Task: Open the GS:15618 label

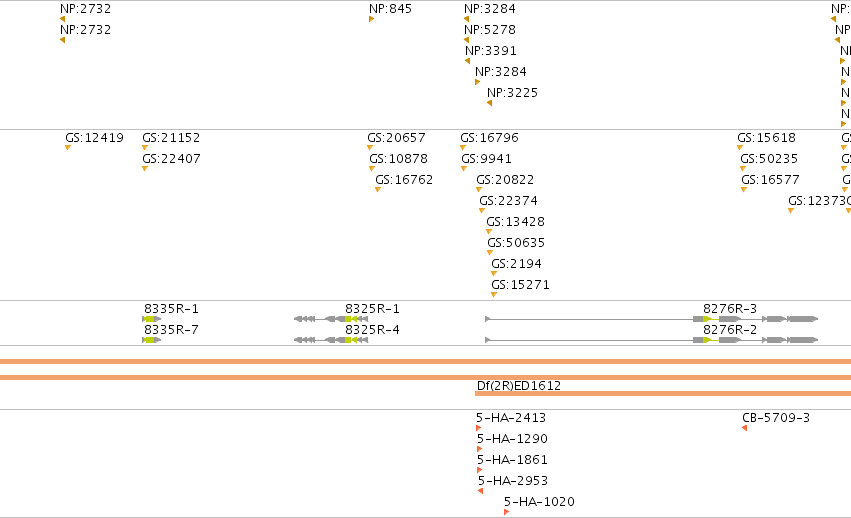Action: point(766,138)
